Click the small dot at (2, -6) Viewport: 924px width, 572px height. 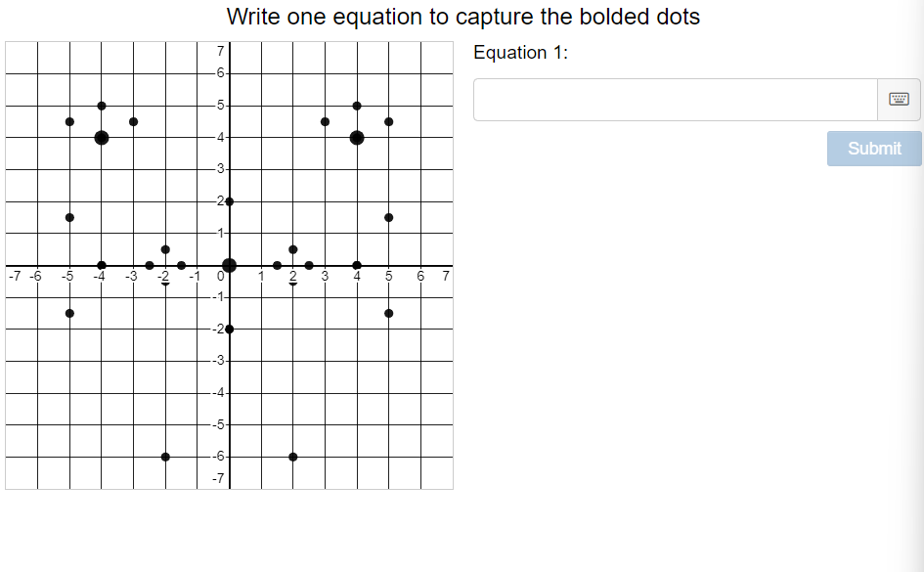[x=293, y=457]
